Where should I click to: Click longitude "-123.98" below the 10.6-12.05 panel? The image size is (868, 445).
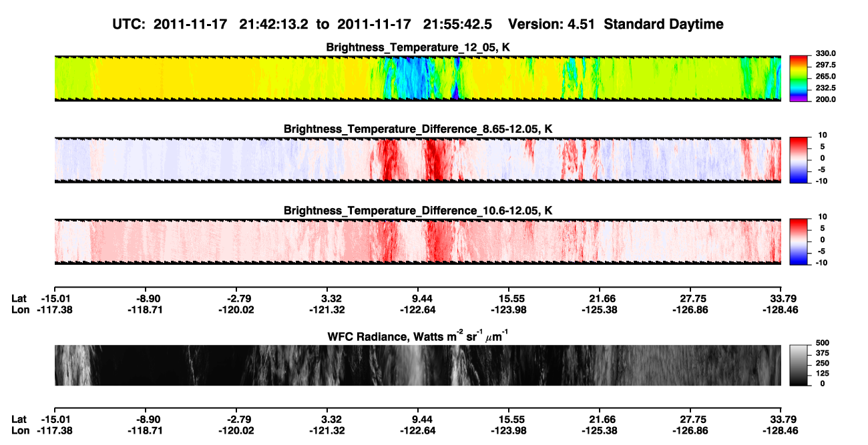(510, 310)
